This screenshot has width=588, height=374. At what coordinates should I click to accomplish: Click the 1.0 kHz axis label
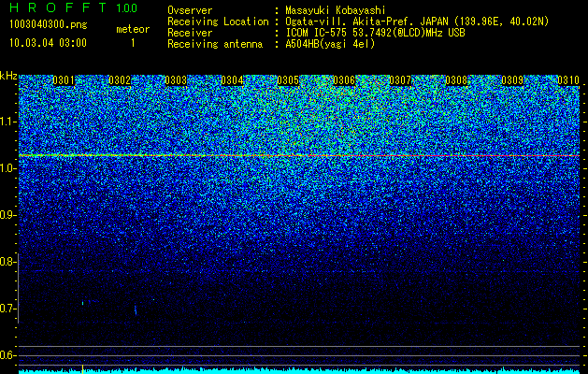[x=8, y=168]
